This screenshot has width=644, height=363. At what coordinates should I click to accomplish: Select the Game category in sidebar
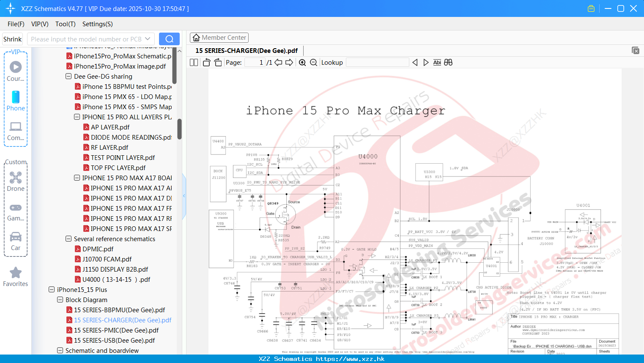click(x=16, y=212)
